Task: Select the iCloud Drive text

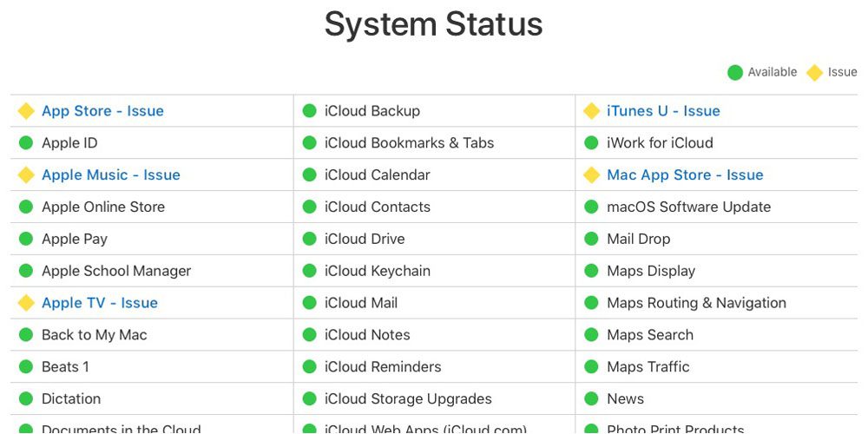Action: click(365, 239)
